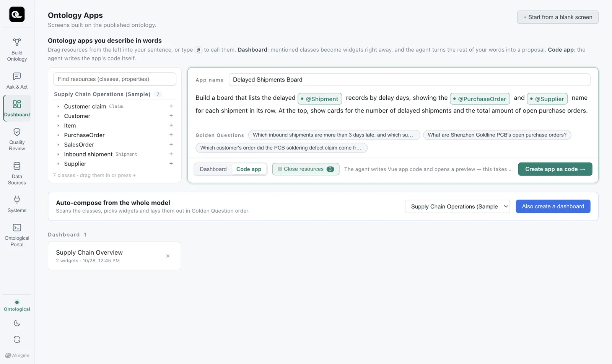This screenshot has height=364, width=612.
Task: Expand the PurchaseOrder class row
Action: point(58,135)
